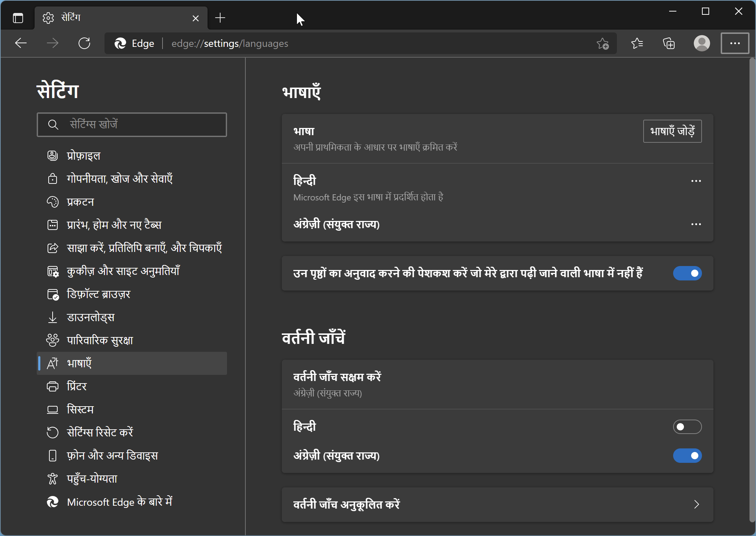Open the Favorites list icon

click(637, 43)
